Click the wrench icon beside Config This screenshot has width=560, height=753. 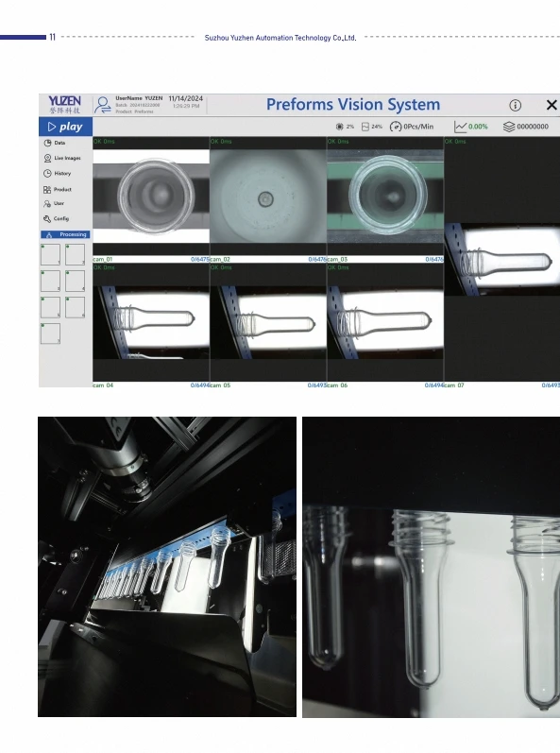(x=47, y=218)
